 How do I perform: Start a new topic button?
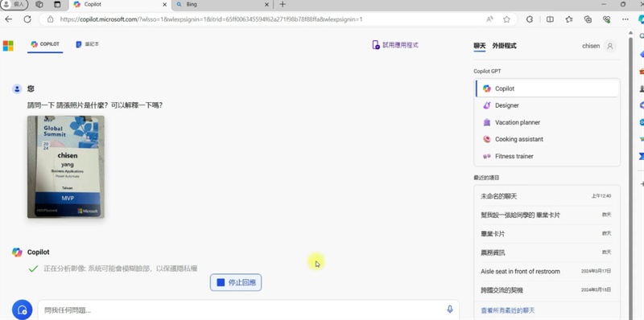tap(23, 310)
